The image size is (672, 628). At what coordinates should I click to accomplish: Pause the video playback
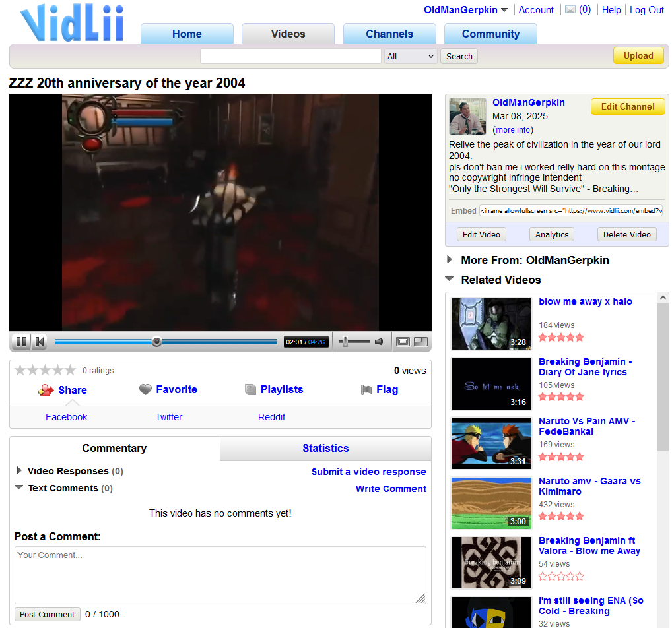click(21, 342)
